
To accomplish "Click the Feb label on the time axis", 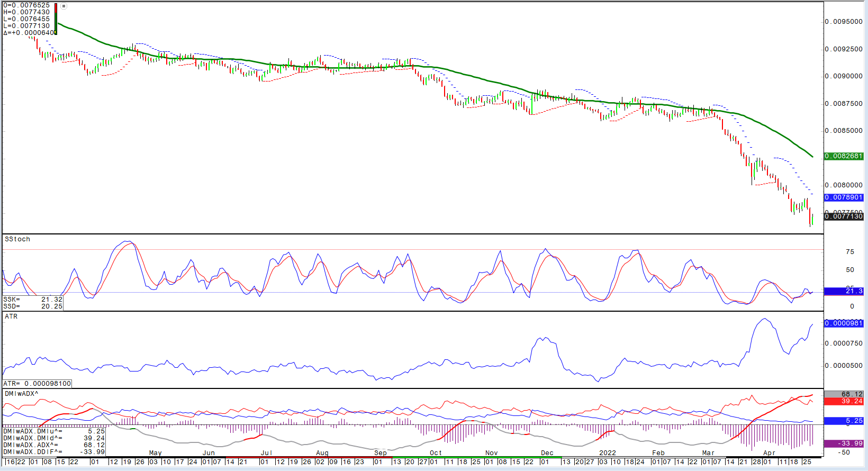I will coord(658,453).
